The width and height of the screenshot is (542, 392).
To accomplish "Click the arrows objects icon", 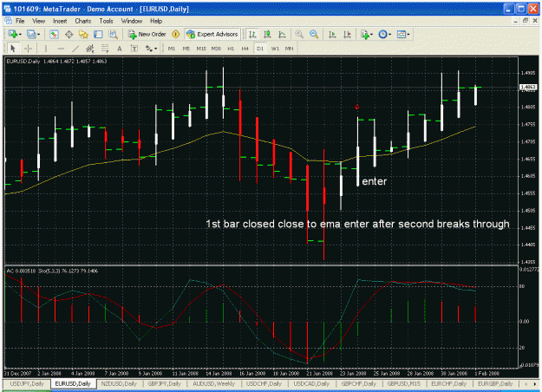I will [x=148, y=49].
